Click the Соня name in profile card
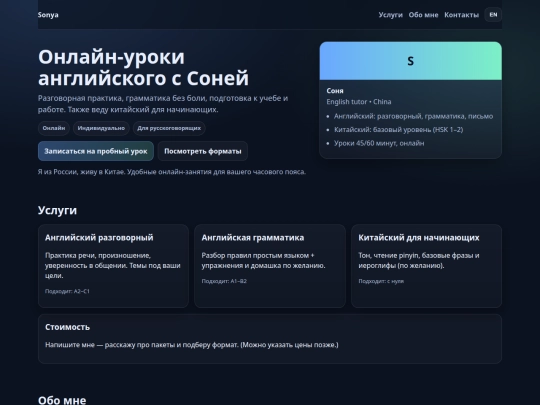 click(335, 91)
